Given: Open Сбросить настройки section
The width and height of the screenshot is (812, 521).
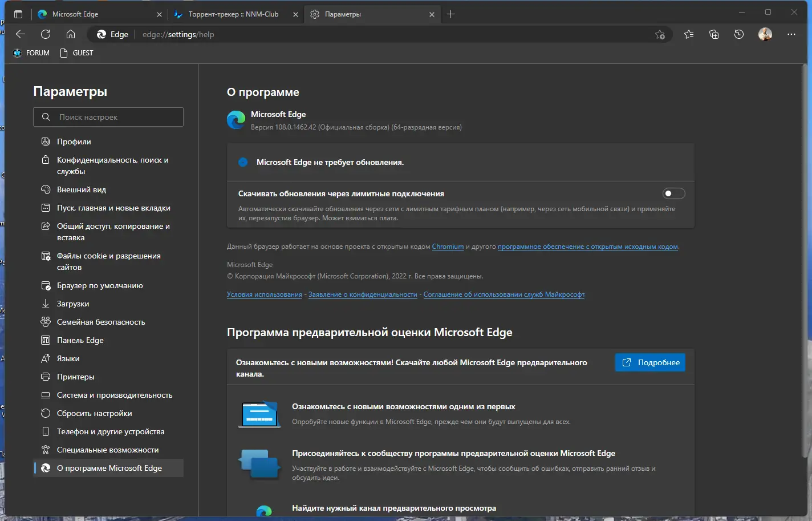Looking at the screenshot, I should pos(108,413).
